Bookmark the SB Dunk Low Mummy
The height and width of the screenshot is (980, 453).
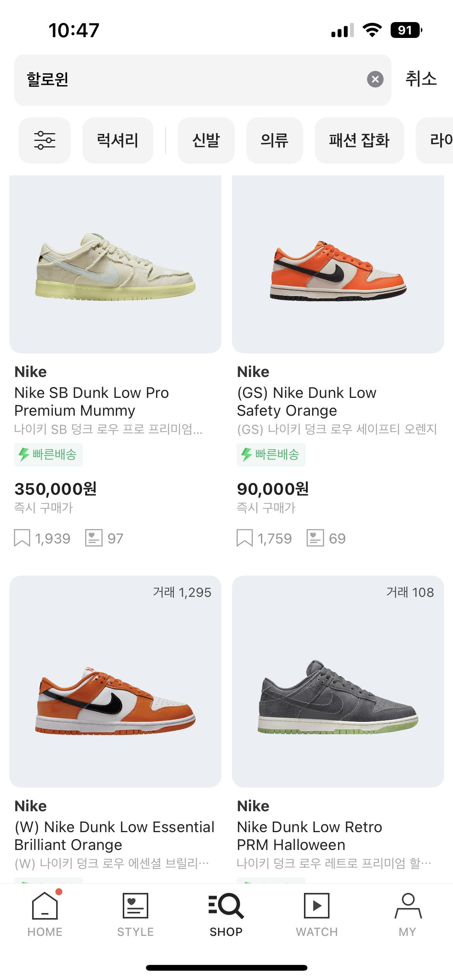(x=22, y=538)
